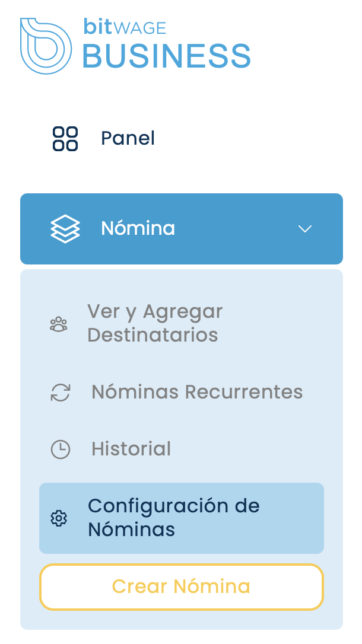Open Ver y Agregar Destinatarios
Image resolution: width=362 pixels, height=644 pixels.
click(154, 323)
